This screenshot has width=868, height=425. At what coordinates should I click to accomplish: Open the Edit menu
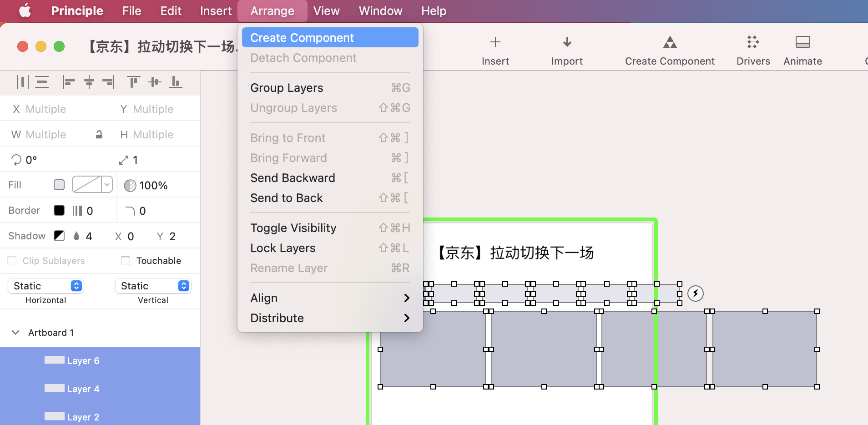[171, 11]
